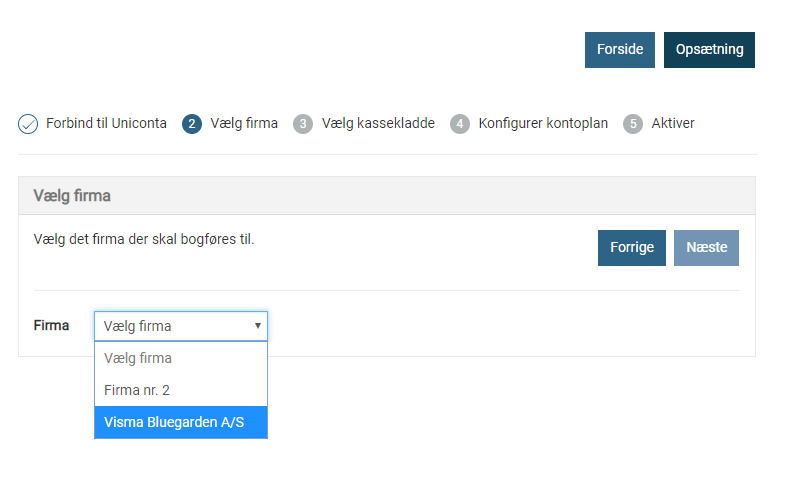Open the Forside page
Image resolution: width=798 pixels, height=491 pixels.
click(x=620, y=50)
